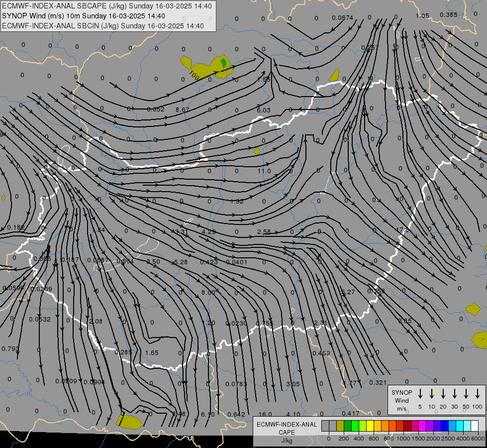Click the 0.793 value on the map
This screenshot has height=448, width=487.
pos(10,349)
